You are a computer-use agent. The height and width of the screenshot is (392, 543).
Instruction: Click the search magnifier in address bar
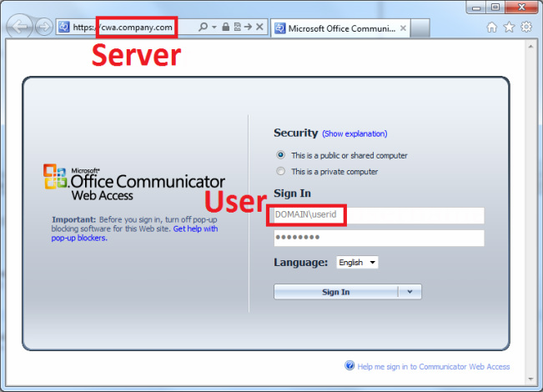pyautogui.click(x=203, y=27)
